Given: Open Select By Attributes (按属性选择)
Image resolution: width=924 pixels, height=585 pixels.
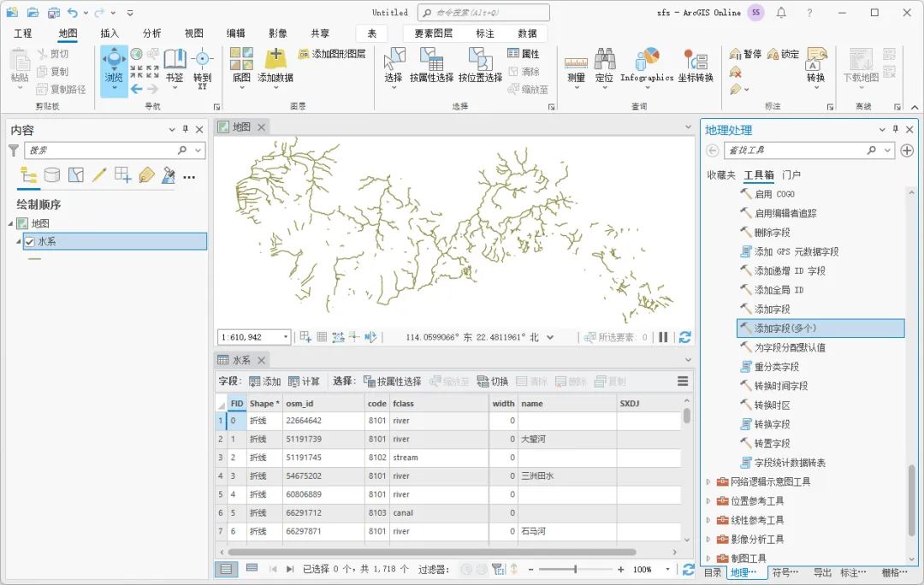Looking at the screenshot, I should (x=431, y=65).
